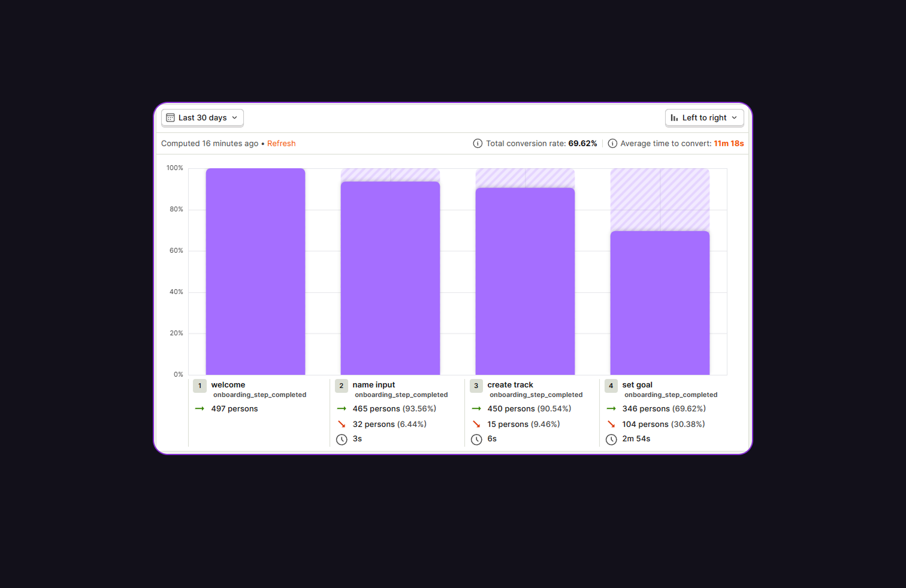Click the Refresh link
The width and height of the screenshot is (906, 588).
click(x=281, y=144)
